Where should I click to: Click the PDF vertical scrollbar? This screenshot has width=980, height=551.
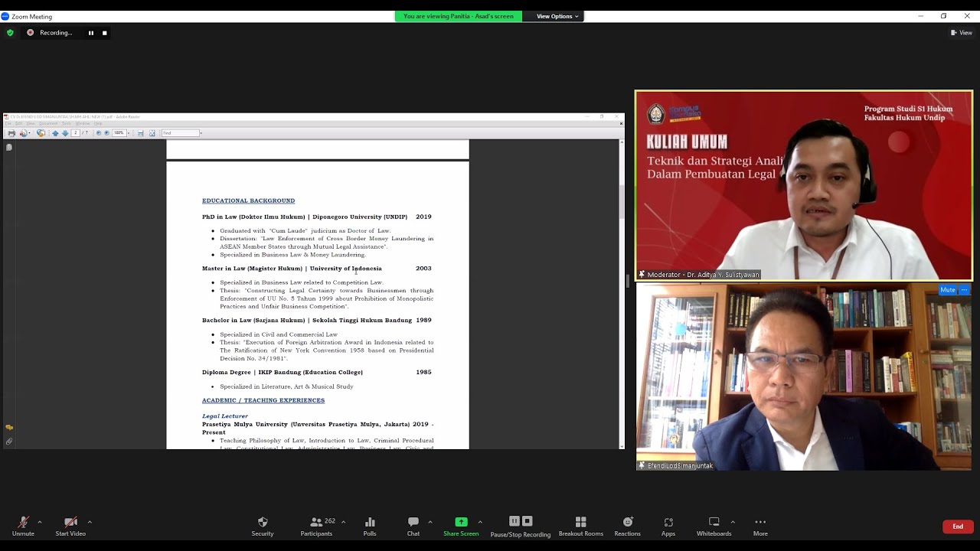click(622, 294)
